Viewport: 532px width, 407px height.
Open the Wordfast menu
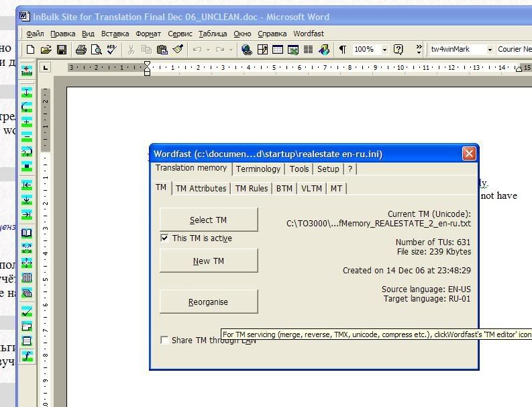click(x=309, y=34)
